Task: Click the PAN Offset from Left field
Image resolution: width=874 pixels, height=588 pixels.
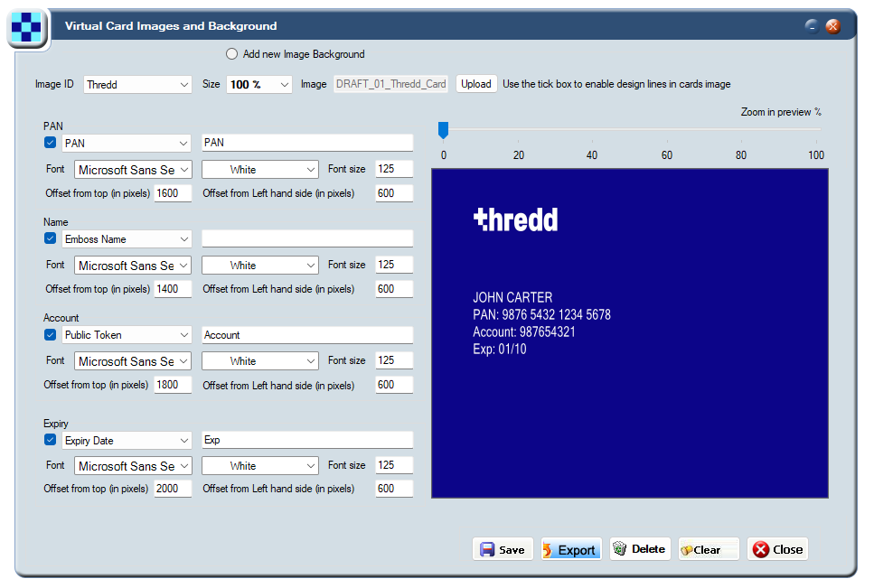Action: click(x=394, y=193)
